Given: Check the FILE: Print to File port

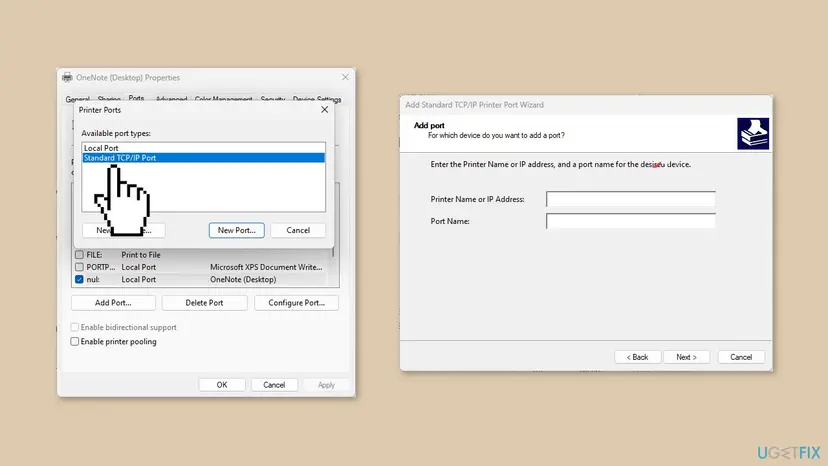Looking at the screenshot, I should click(x=79, y=255).
